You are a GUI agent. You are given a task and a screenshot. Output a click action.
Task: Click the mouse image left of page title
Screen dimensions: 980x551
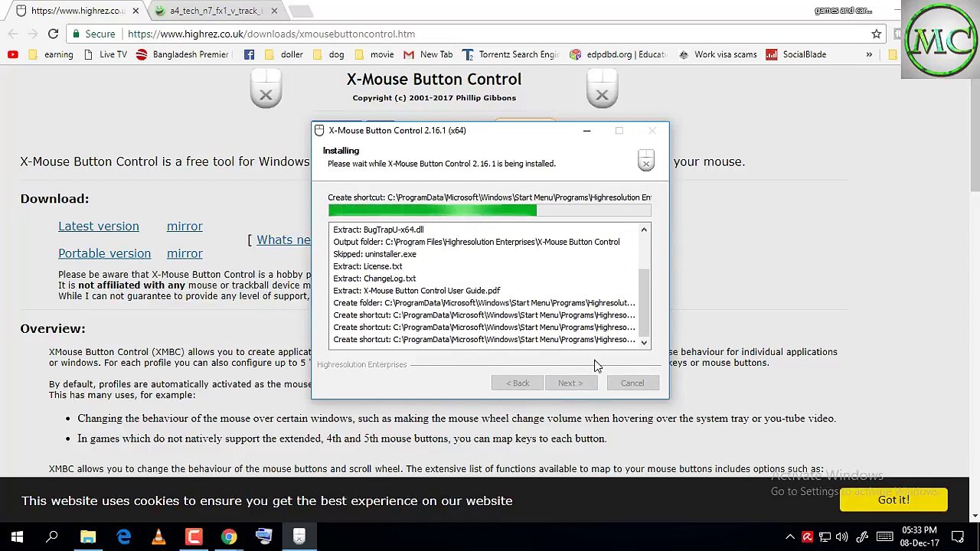pyautogui.click(x=266, y=89)
